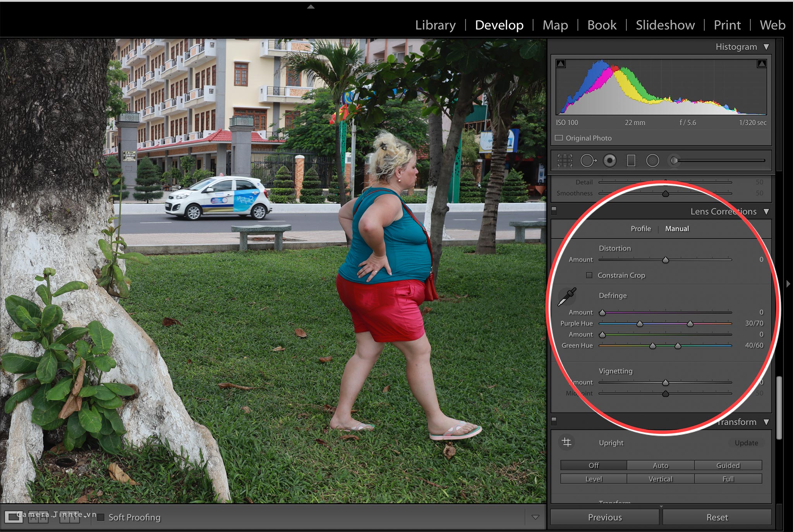Click the Before/After view toggle button
Image resolution: width=793 pixels, height=532 pixels.
[39, 517]
